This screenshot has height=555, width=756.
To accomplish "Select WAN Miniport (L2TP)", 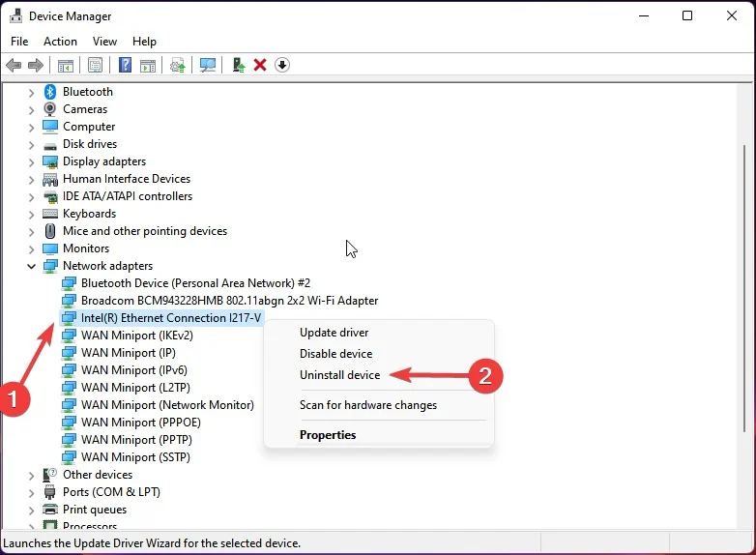I will pos(135,387).
